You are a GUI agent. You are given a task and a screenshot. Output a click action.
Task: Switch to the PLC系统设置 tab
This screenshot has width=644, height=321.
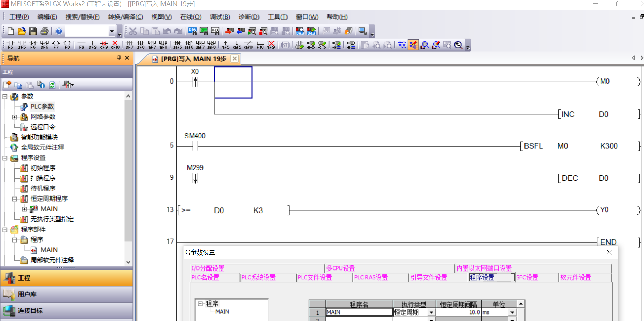258,278
